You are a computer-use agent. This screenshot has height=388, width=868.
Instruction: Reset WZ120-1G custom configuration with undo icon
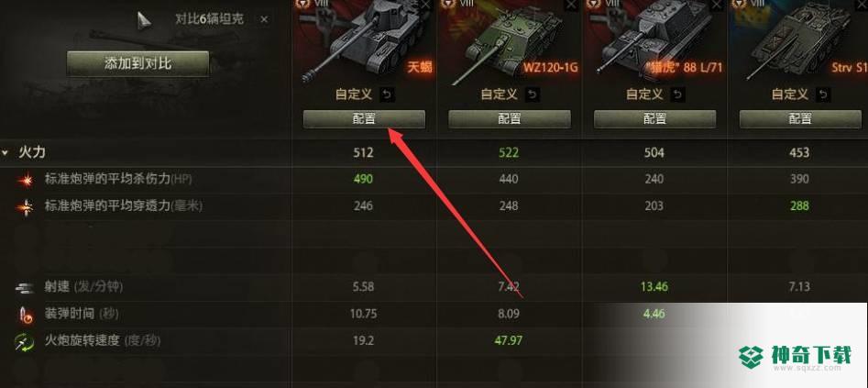coord(533,94)
